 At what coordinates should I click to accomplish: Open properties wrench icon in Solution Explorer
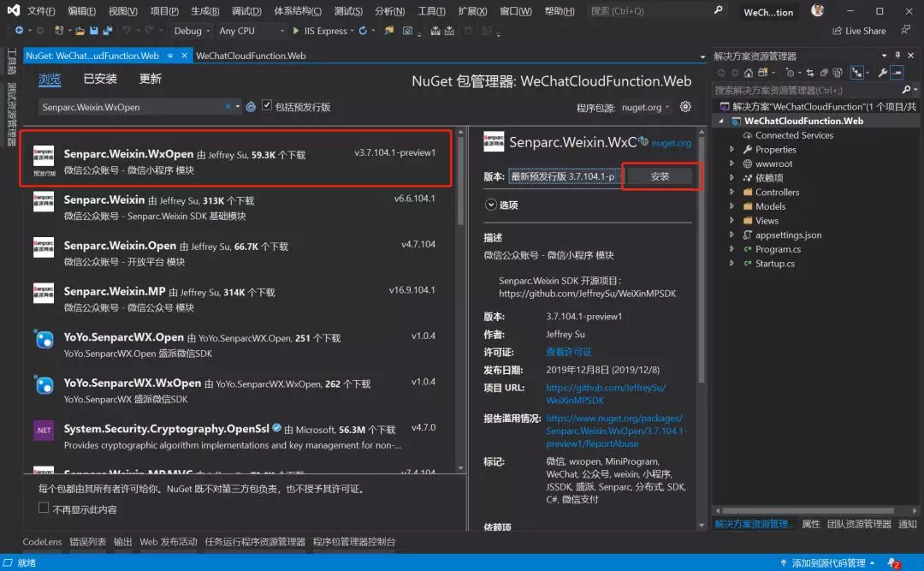tap(882, 73)
